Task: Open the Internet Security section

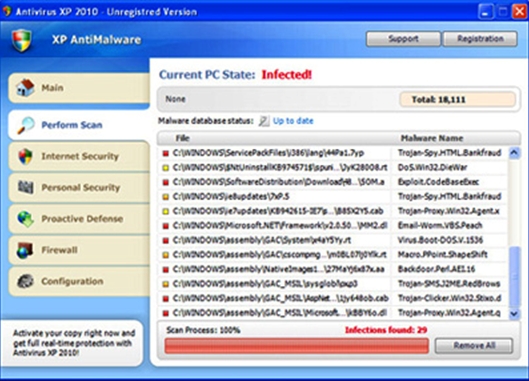Action: (79, 156)
